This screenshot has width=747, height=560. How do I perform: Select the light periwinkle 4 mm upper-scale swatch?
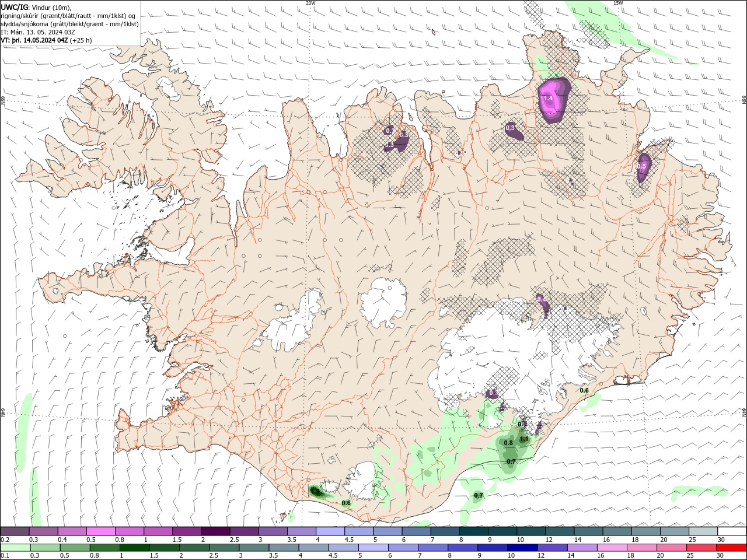[x=330, y=531]
